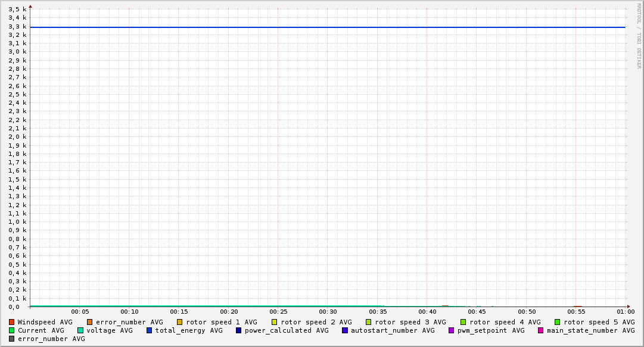Screen dimensions: 644x347
Task: Select the pink main_state_number AVG swatch
Action: [541, 330]
